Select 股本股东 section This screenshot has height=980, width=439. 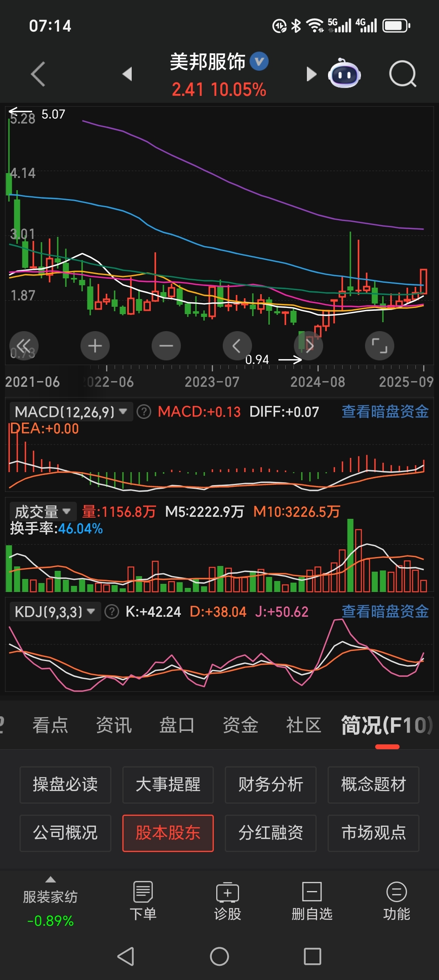[x=168, y=833]
